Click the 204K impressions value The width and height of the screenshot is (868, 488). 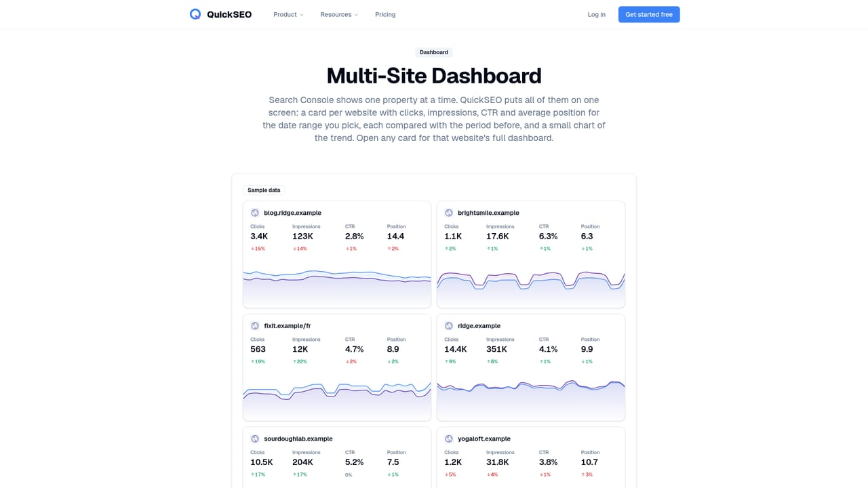[303, 462]
